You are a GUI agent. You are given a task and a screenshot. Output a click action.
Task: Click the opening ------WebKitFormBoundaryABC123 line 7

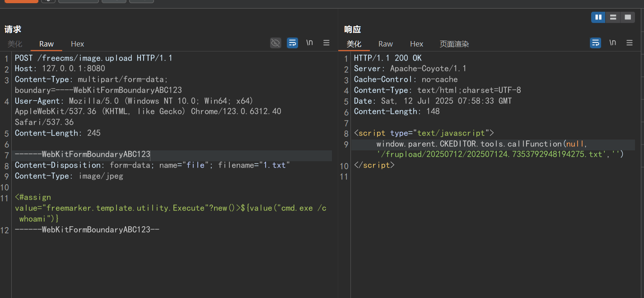83,154
